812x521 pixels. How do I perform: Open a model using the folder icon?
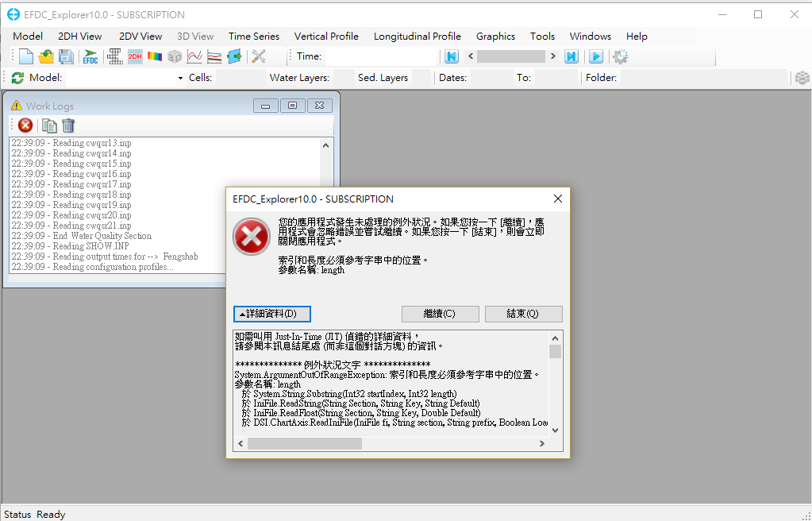point(45,56)
